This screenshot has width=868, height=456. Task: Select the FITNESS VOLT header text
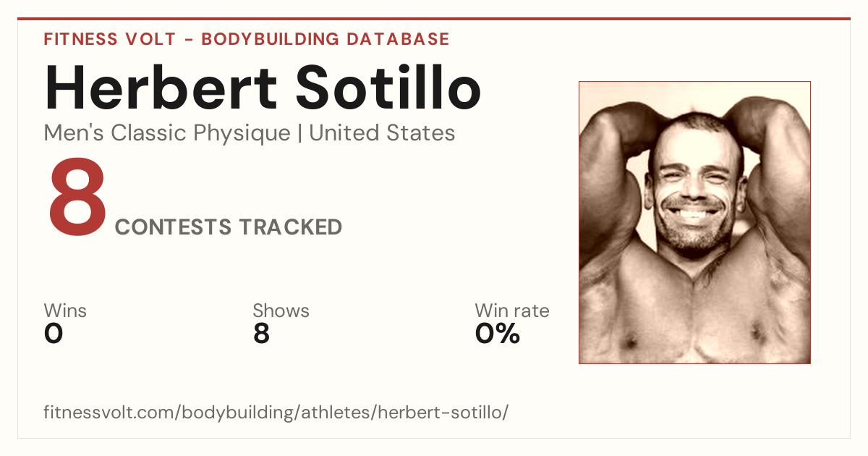[x=108, y=39]
